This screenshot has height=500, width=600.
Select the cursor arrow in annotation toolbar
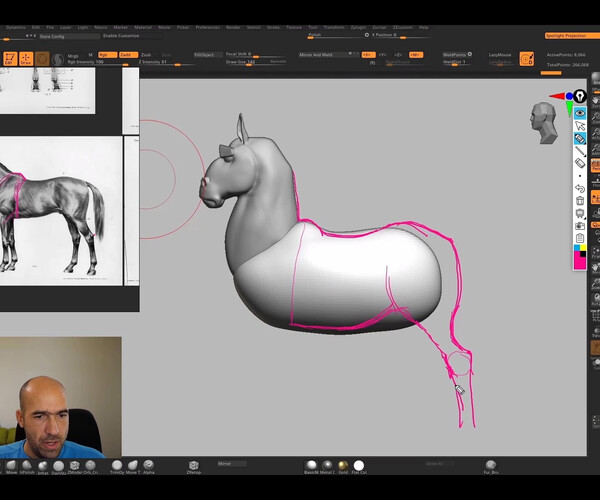pos(580,126)
